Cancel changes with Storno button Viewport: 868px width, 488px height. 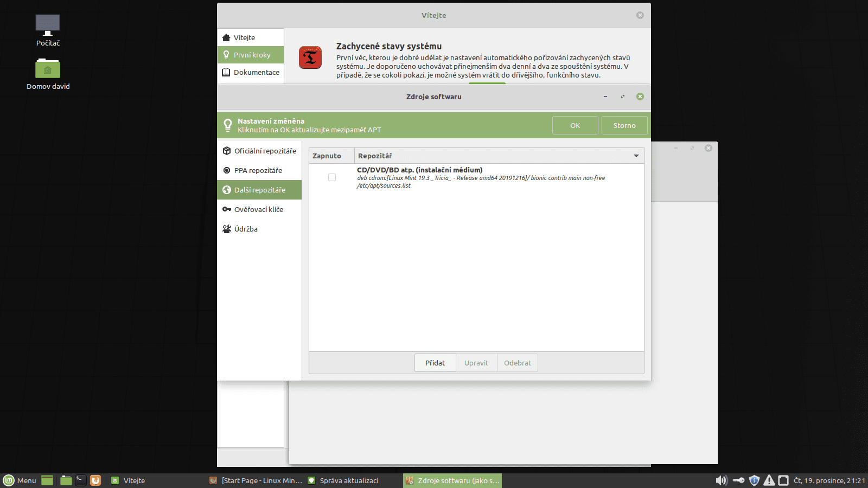pos(624,125)
